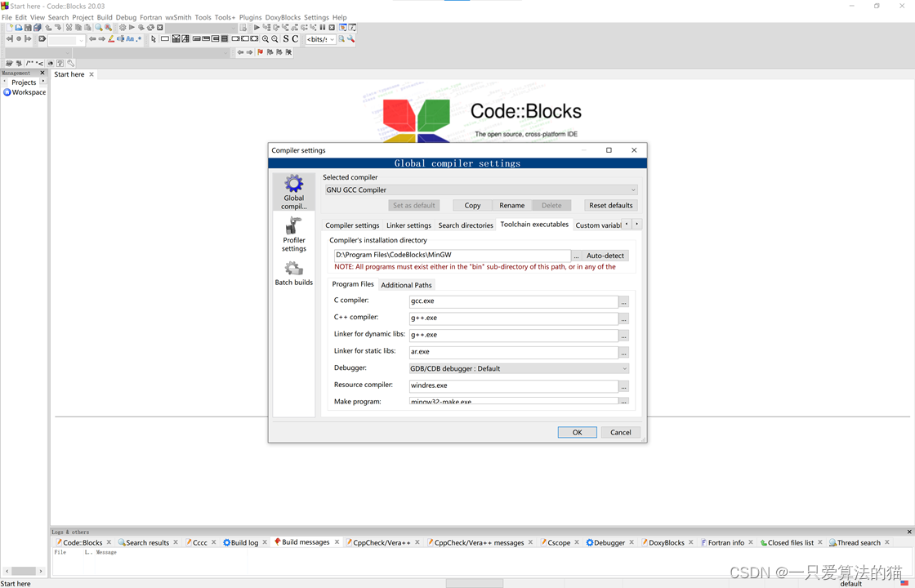This screenshot has width=915, height=588.
Task: Click the Find magnifier toolbar icon
Action: click(x=99, y=28)
